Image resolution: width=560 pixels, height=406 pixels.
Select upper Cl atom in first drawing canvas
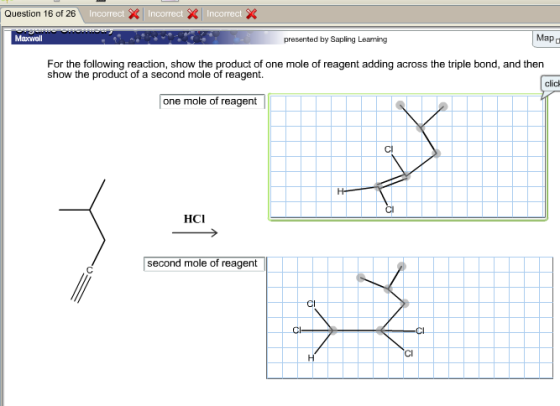coord(389,149)
